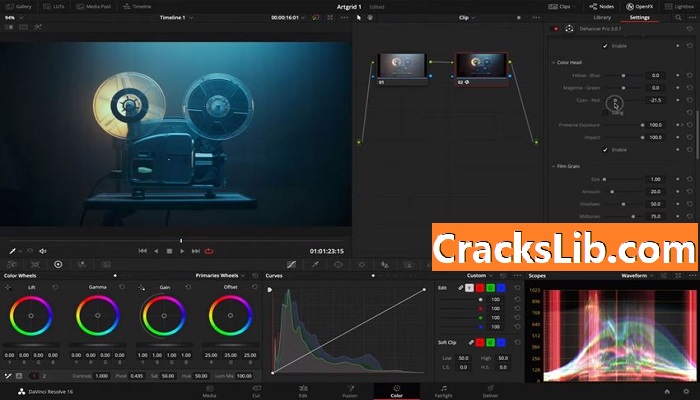
Task: Toggle the Y luminance curve channel
Action: click(x=469, y=288)
